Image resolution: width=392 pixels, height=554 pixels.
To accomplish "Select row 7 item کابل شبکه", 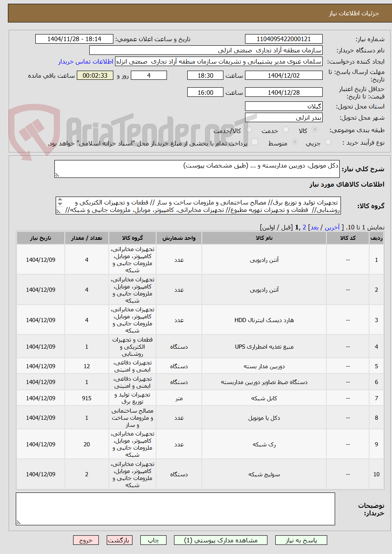I will pos(264,398).
